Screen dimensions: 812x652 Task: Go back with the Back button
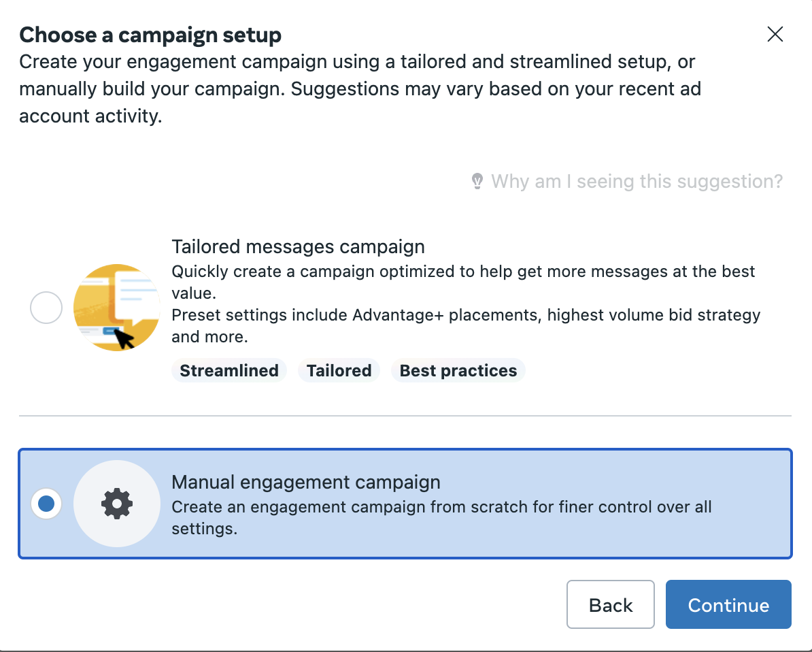click(610, 604)
